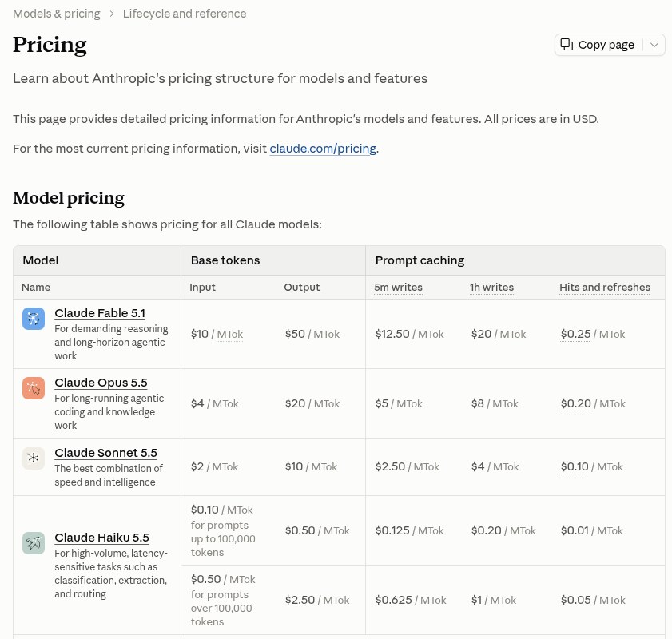Click Opus 5.5 1h writes $8 price
This screenshot has width=672, height=639.
495,403
